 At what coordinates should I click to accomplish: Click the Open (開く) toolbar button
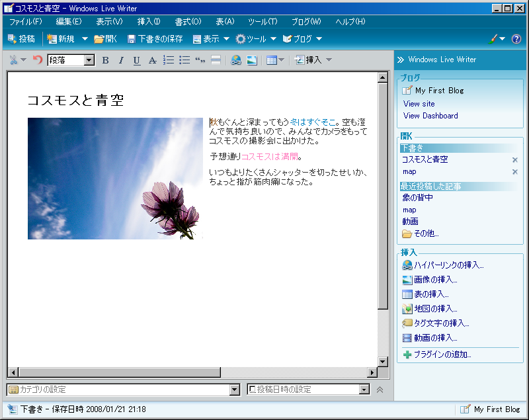click(105, 39)
